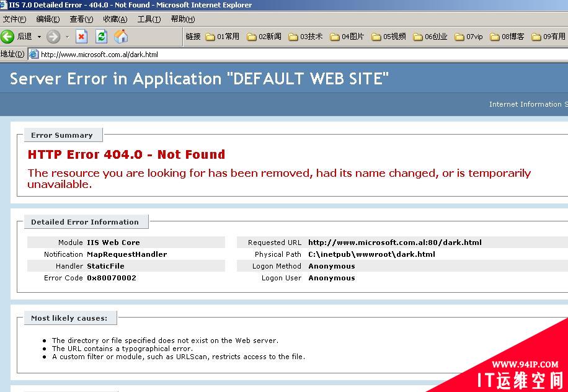Click 'URL contains a typographical error' bullet
Screen dimensions: 568x392
(x=122, y=349)
